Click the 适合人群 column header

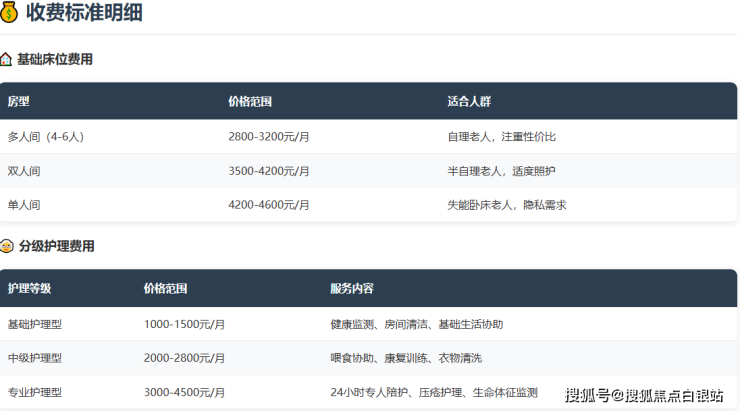pos(469,102)
